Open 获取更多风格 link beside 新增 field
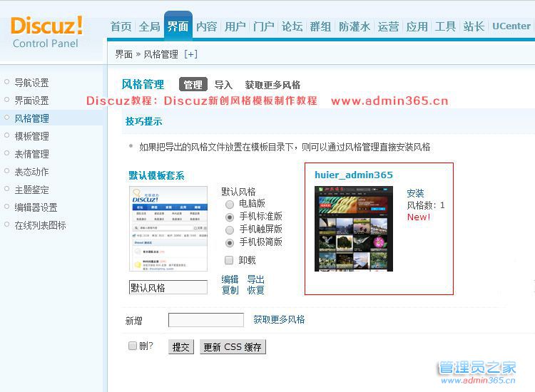The height and width of the screenshot is (392, 535). coord(279,319)
